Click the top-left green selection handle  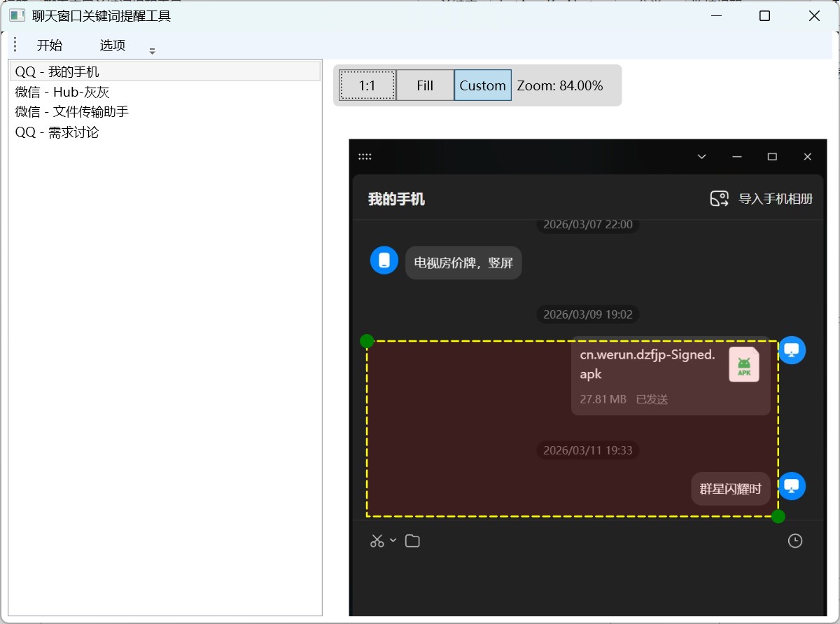point(366,341)
